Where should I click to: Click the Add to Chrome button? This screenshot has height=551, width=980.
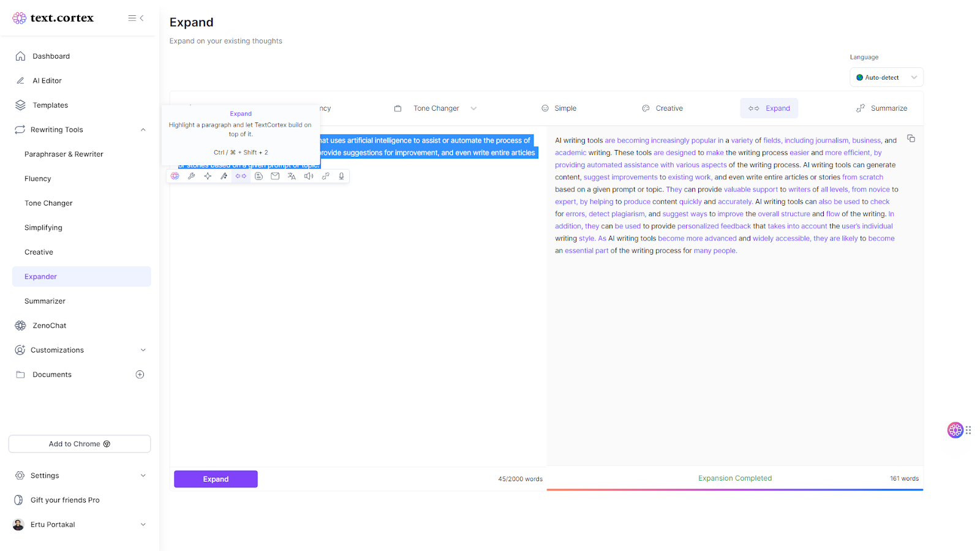(80, 444)
